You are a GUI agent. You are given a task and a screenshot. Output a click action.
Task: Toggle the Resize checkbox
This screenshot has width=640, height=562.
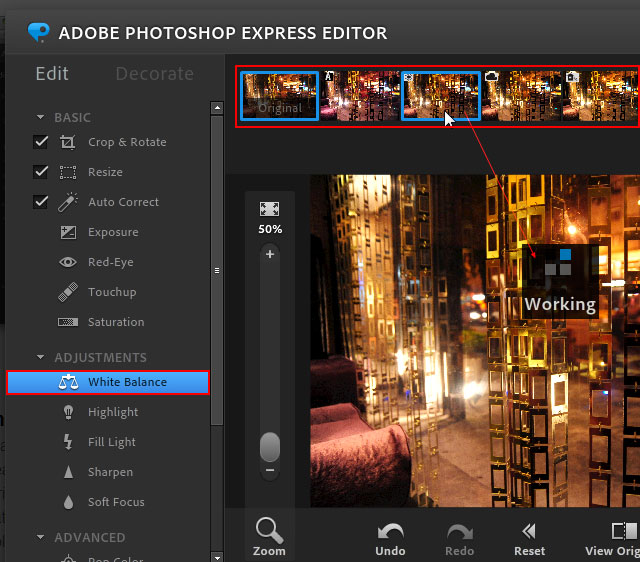(x=40, y=172)
